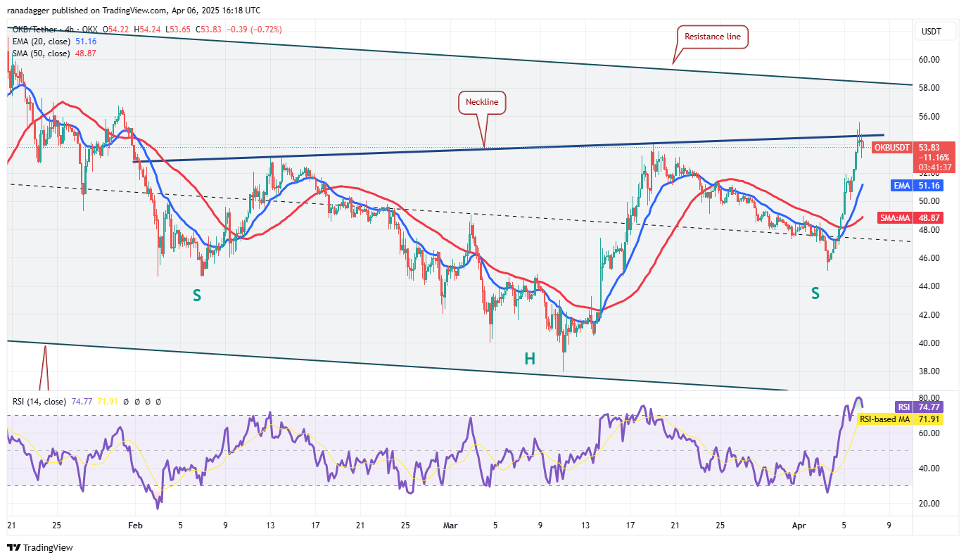Click the RSI (14, close) legend label

pyautogui.click(x=39, y=402)
